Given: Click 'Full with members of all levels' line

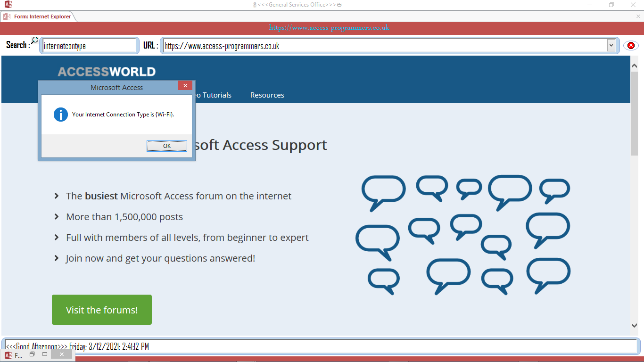Looking at the screenshot, I should pyautogui.click(x=187, y=238).
